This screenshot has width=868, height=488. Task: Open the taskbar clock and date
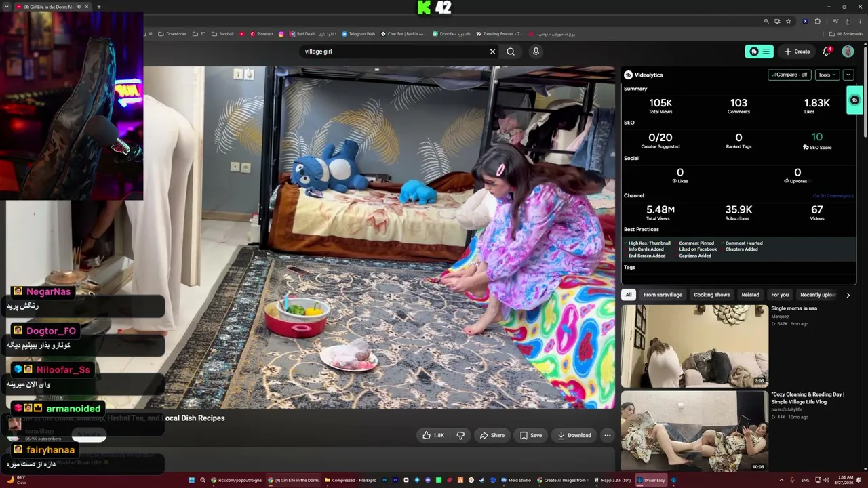tap(845, 480)
